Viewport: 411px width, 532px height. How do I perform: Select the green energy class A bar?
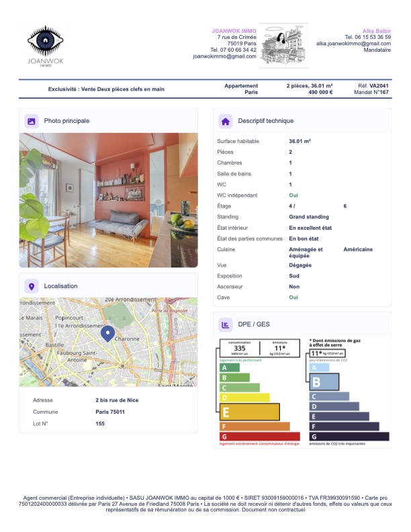(x=229, y=367)
